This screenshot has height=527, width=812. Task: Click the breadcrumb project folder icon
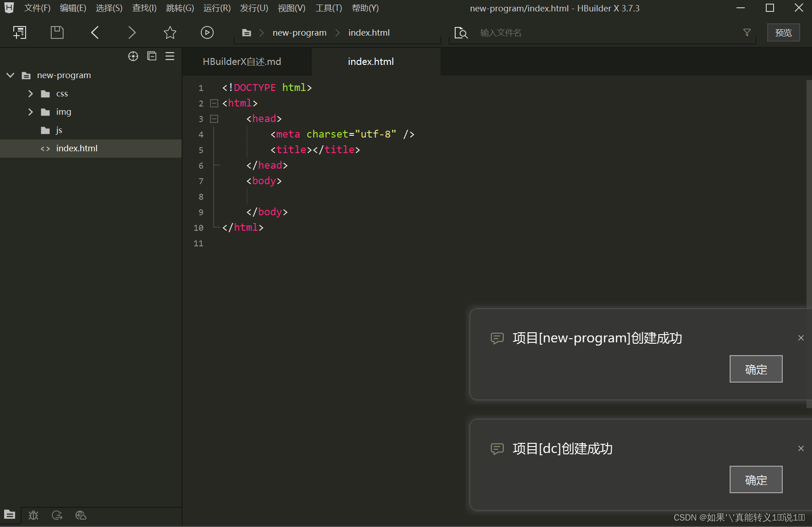click(x=247, y=33)
